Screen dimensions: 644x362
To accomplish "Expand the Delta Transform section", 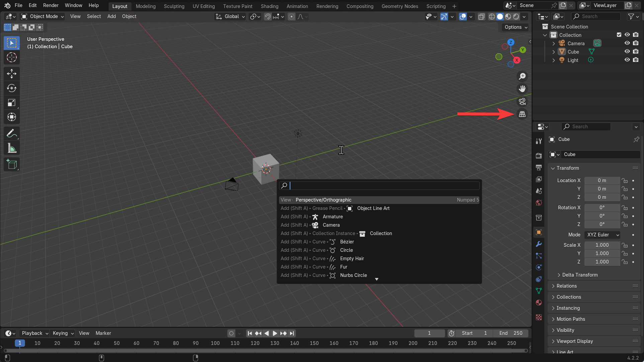I will 580,275.
